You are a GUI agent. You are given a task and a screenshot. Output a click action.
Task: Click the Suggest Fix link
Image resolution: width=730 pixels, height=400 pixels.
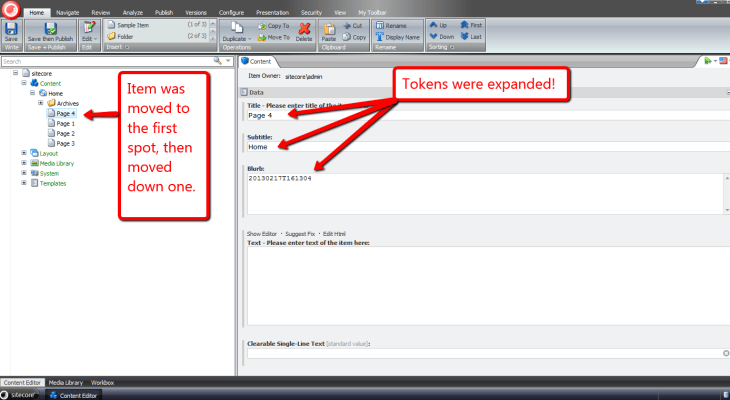[300, 234]
